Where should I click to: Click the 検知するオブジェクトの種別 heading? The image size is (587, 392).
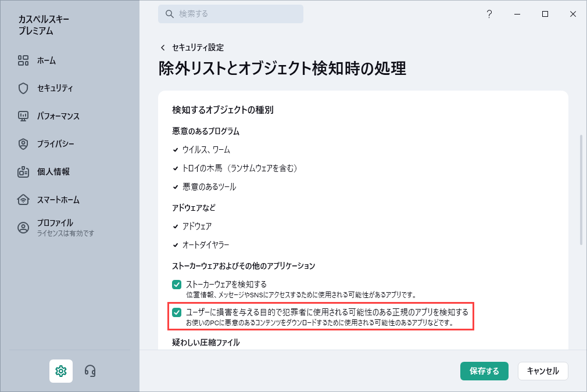coord(223,110)
